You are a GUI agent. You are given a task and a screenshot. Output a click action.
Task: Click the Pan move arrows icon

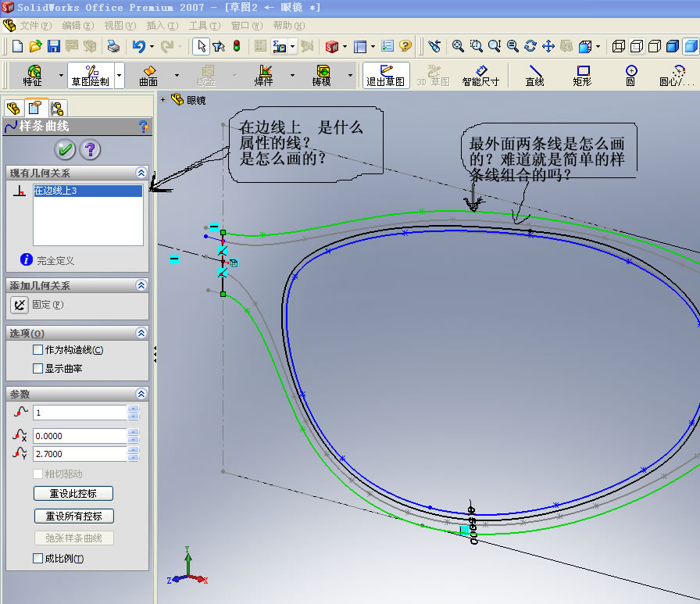(x=548, y=46)
